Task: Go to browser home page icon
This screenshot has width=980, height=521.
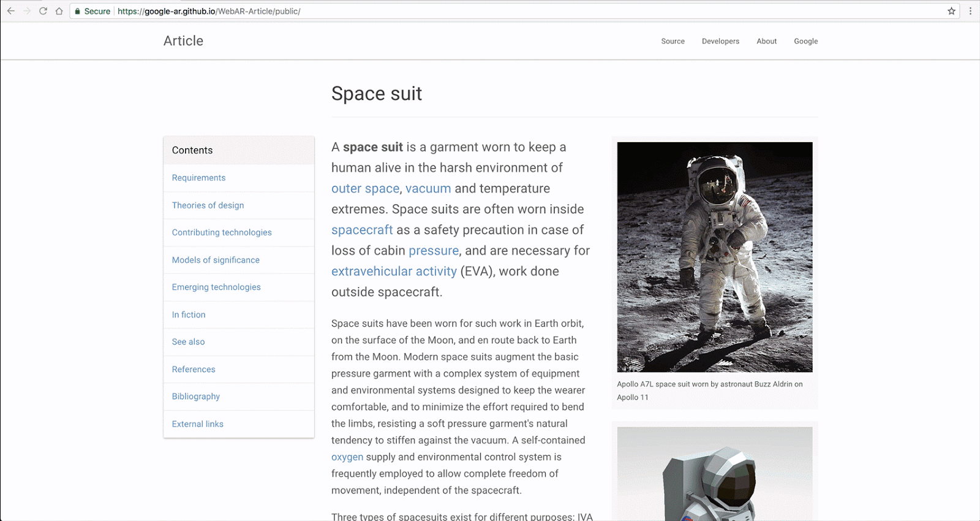Action: [x=59, y=11]
